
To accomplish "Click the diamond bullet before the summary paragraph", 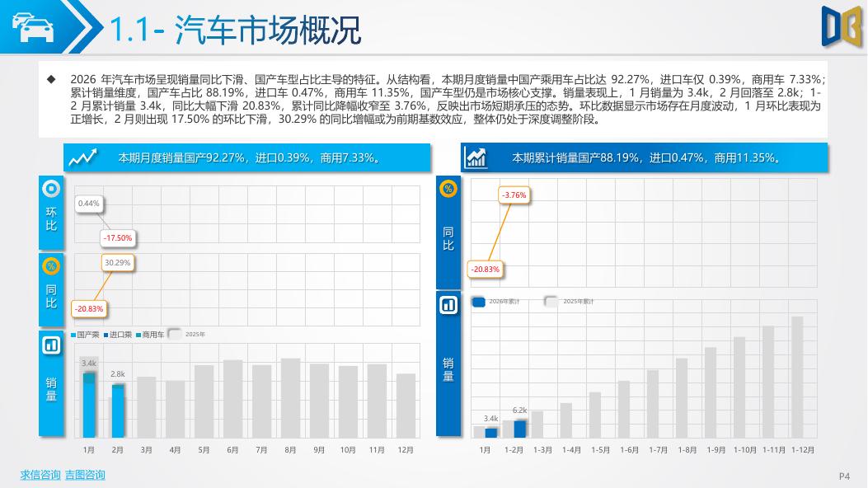I will (51, 80).
